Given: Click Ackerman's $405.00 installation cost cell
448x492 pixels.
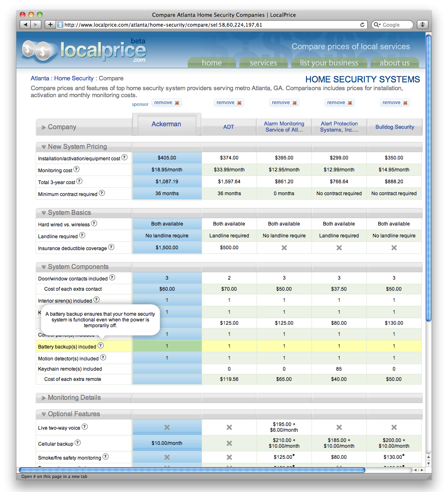Looking at the screenshot, I should click(x=167, y=158).
